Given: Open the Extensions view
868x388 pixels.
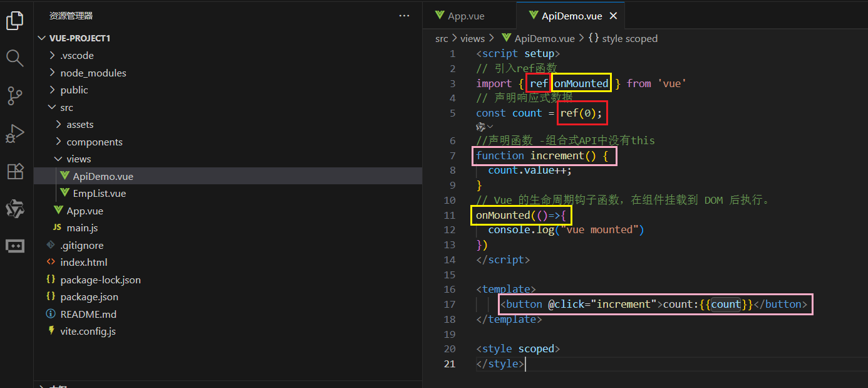Looking at the screenshot, I should point(14,171).
